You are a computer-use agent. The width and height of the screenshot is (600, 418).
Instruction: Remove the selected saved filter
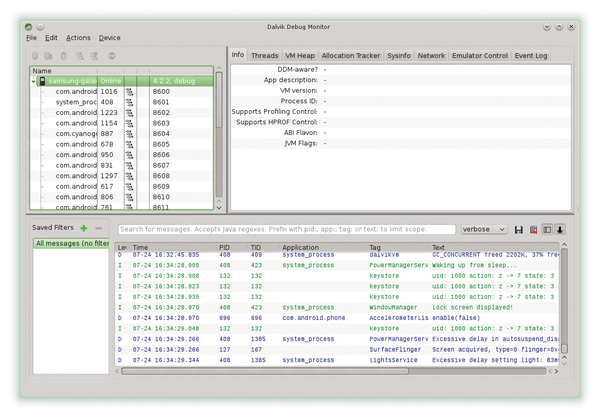(x=99, y=228)
